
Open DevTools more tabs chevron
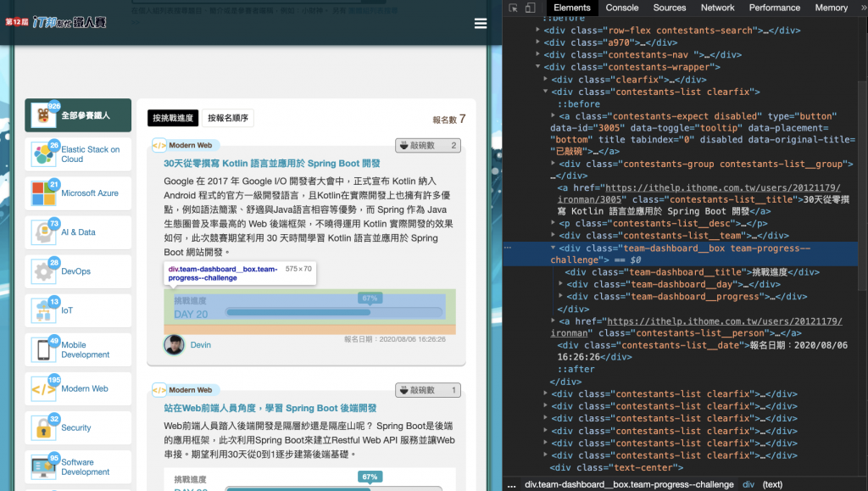click(x=862, y=8)
